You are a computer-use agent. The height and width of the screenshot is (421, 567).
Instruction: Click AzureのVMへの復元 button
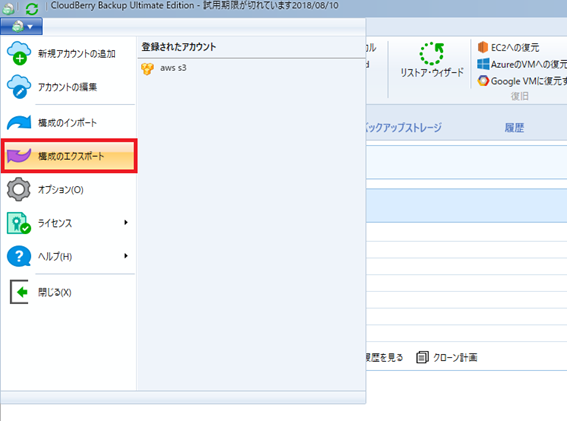[522, 64]
